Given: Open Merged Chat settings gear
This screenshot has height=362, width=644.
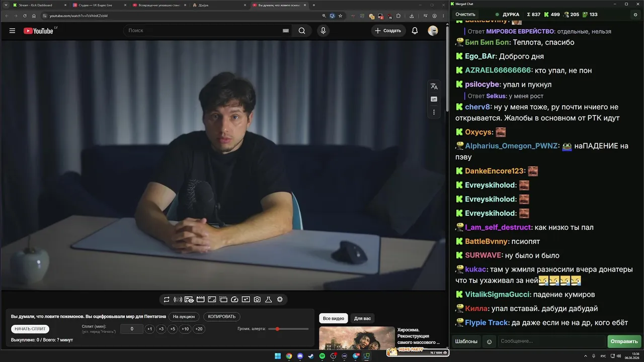Looking at the screenshot, I should pos(635,15).
